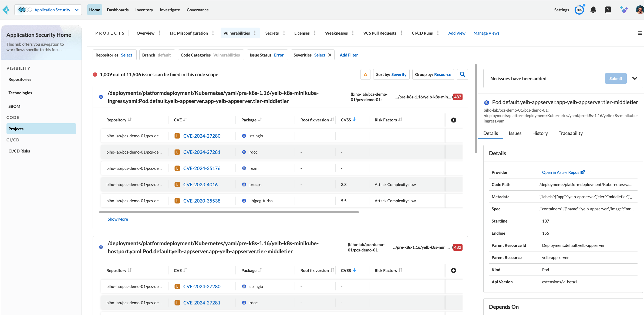Image resolution: width=644 pixels, height=315 pixels.
Task: Open the Group by Resource dropdown
Action: click(433, 75)
